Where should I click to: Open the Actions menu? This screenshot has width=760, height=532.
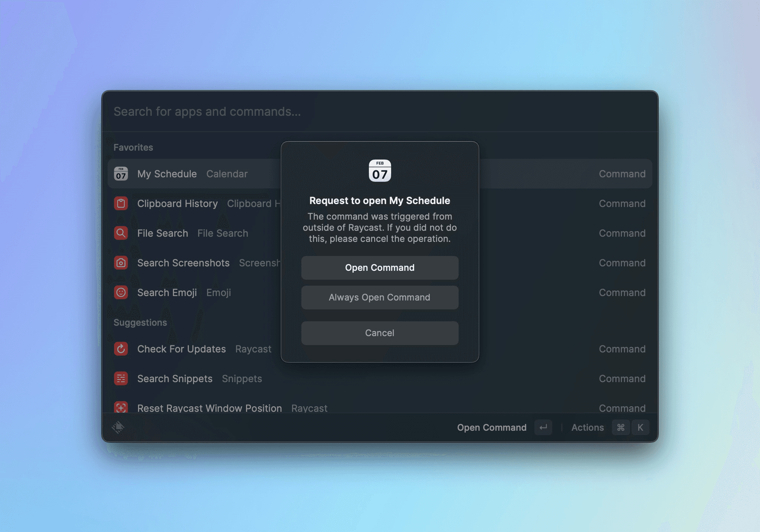[x=587, y=427]
